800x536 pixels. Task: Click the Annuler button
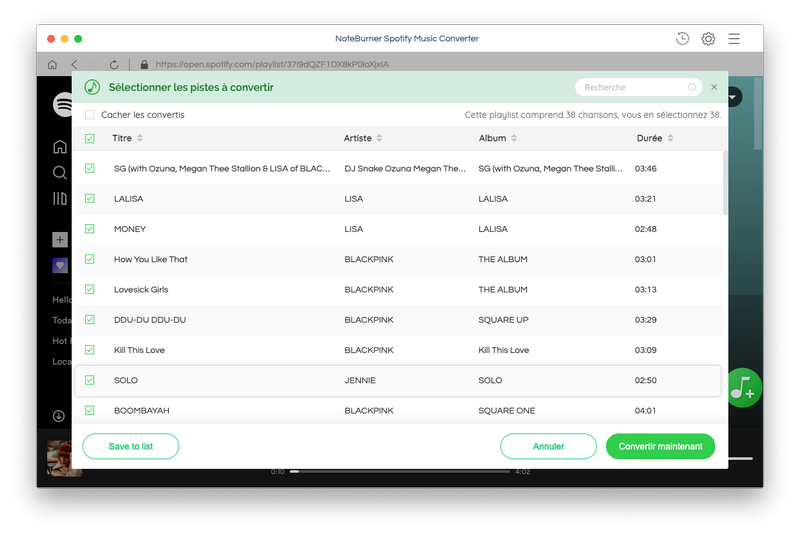click(x=548, y=446)
